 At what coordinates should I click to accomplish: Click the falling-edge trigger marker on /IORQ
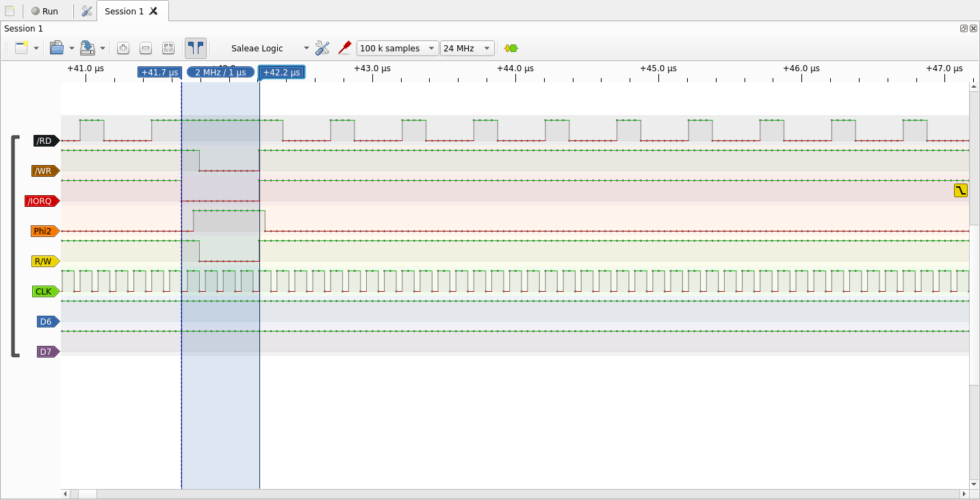coord(961,190)
